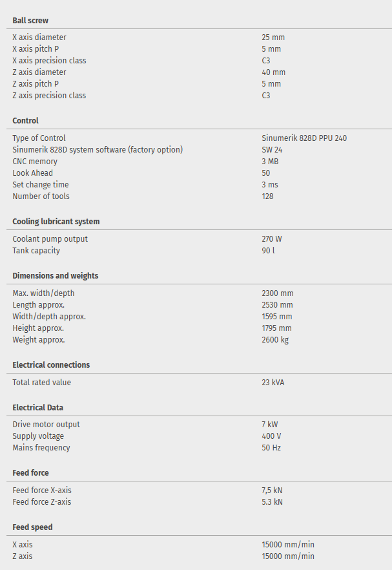Click the Dimensions and weights heading
The width and height of the screenshot is (392, 570).
[56, 276]
